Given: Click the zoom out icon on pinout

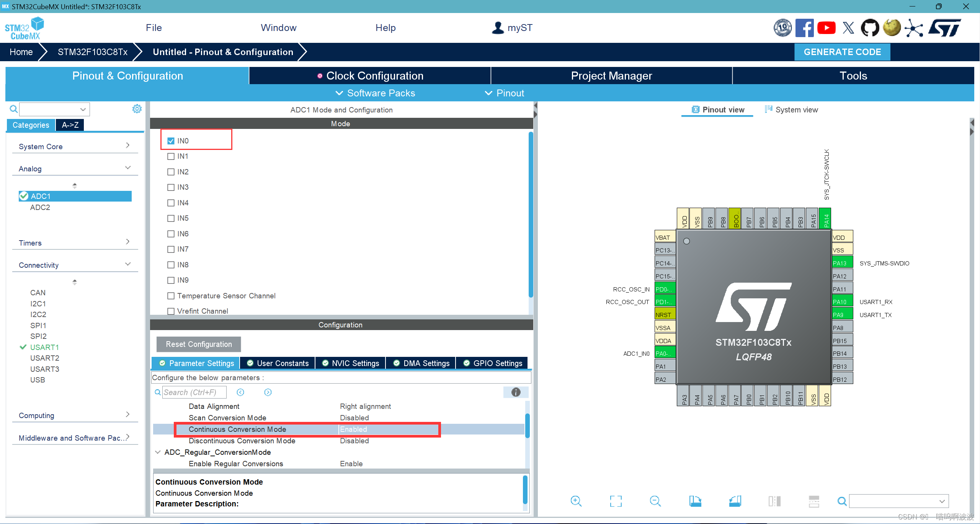Looking at the screenshot, I should pyautogui.click(x=655, y=500).
